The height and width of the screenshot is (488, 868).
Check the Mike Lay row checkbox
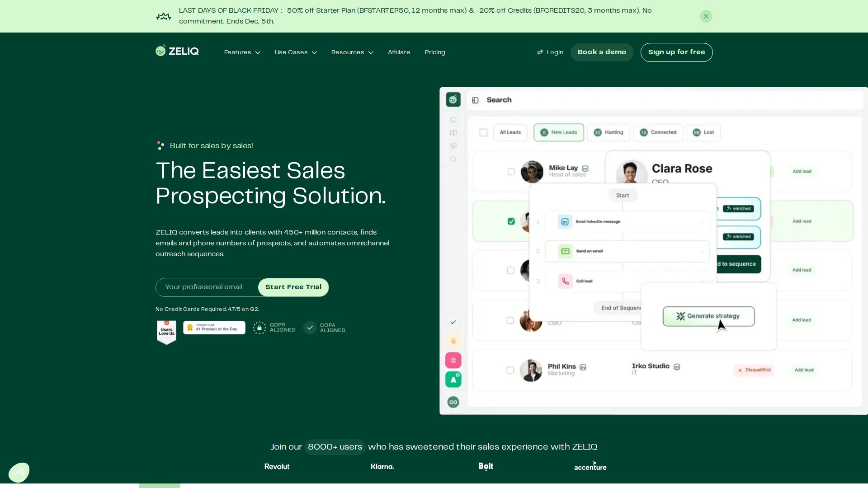coord(511,172)
